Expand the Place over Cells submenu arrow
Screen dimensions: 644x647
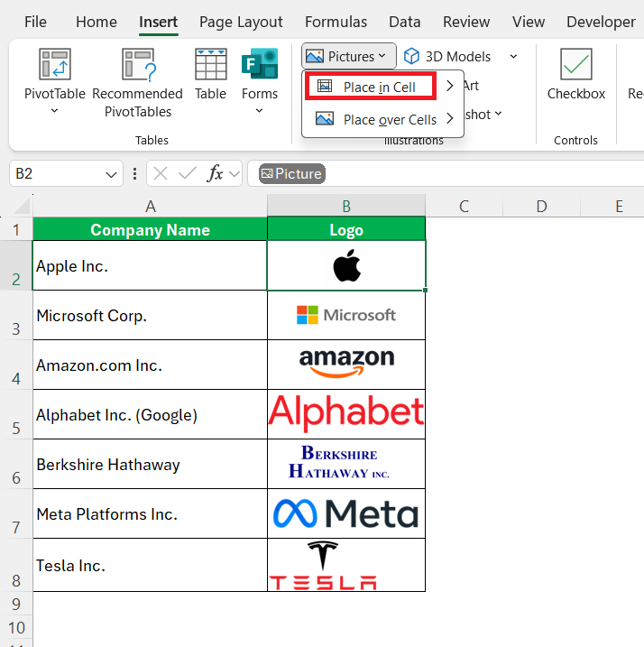point(450,119)
